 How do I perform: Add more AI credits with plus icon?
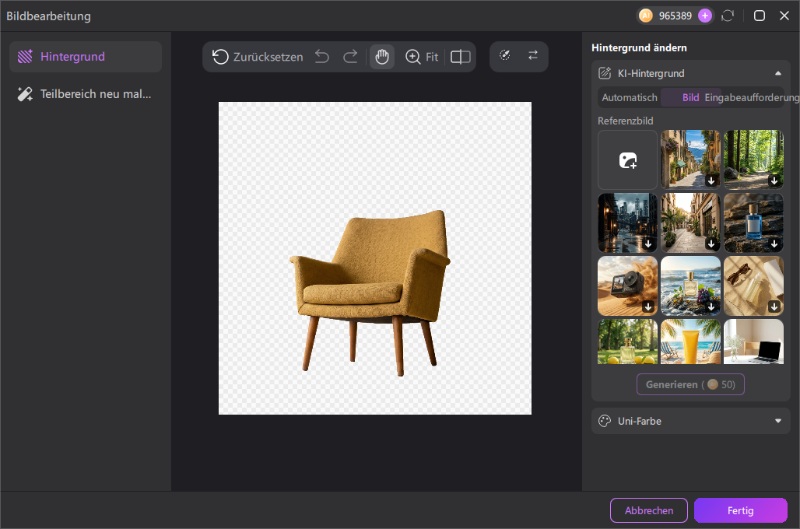point(705,16)
